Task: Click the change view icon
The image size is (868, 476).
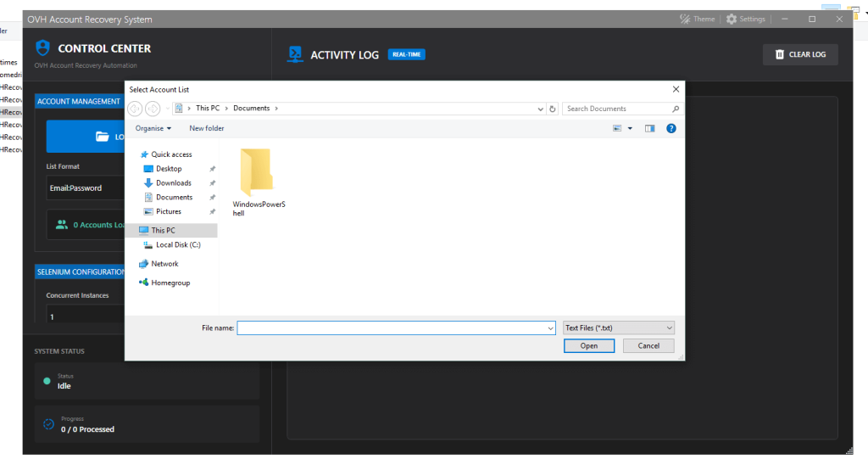Action: click(617, 128)
